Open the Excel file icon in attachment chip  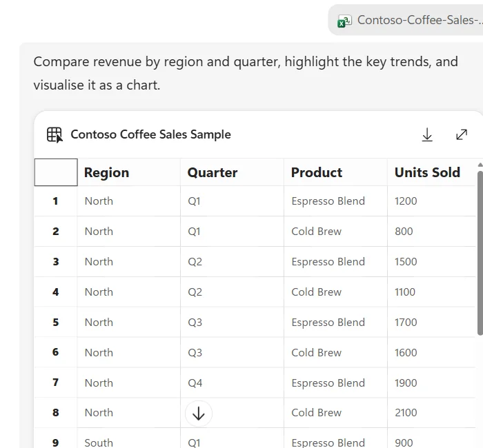[345, 21]
